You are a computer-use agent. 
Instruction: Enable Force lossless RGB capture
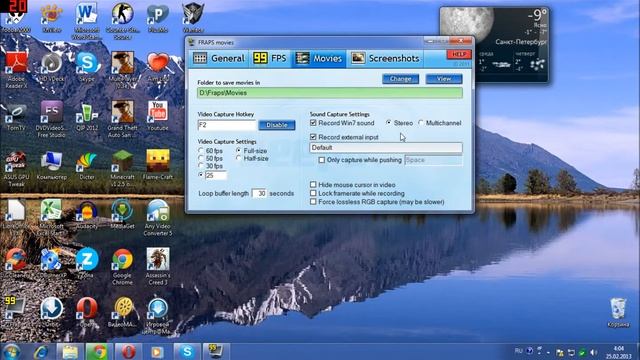313,202
